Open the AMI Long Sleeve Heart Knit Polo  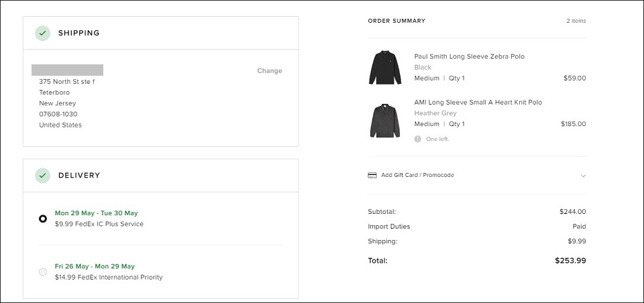[x=478, y=103]
